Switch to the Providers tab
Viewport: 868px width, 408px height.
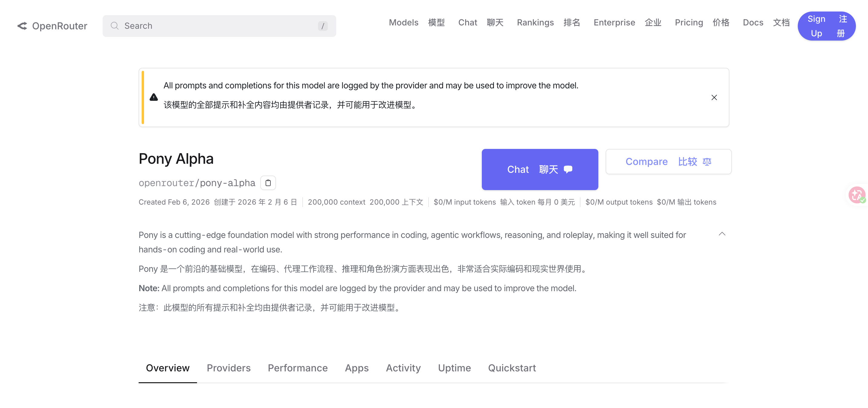[x=229, y=368]
